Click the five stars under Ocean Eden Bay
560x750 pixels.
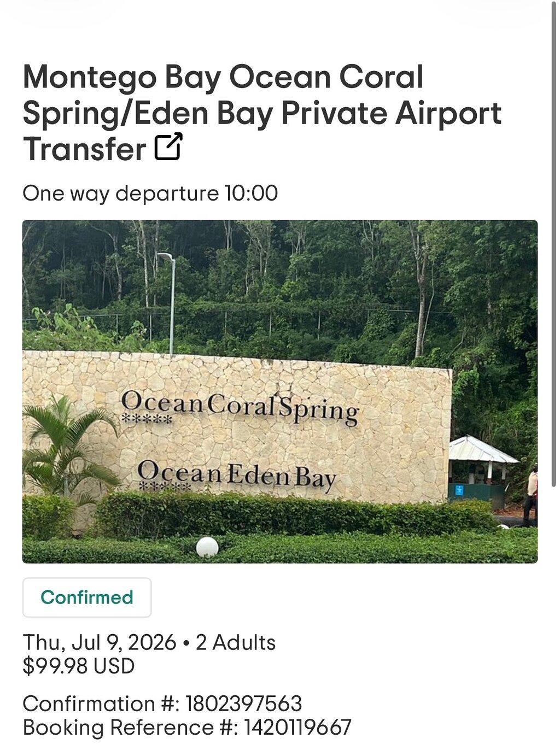[161, 485]
